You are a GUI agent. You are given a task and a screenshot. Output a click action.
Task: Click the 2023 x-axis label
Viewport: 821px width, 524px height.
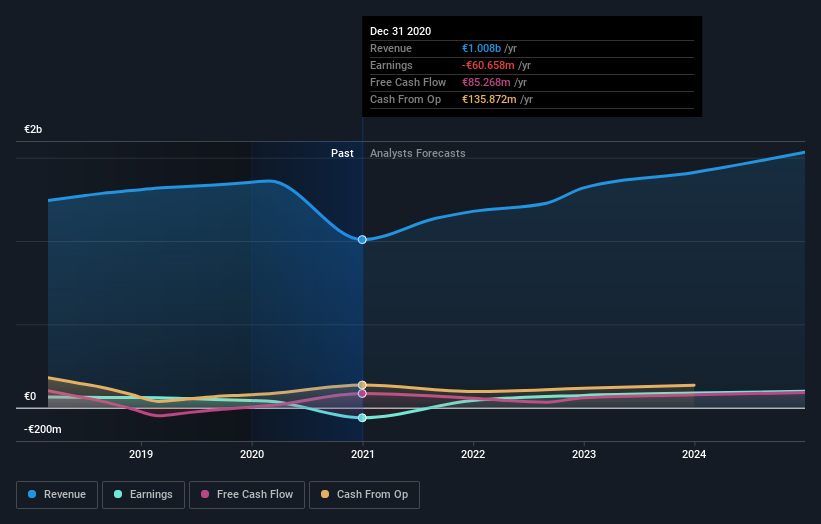(x=584, y=454)
